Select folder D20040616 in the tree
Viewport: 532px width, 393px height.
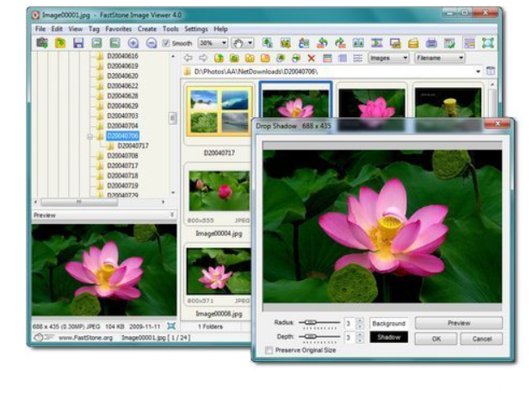(122, 56)
